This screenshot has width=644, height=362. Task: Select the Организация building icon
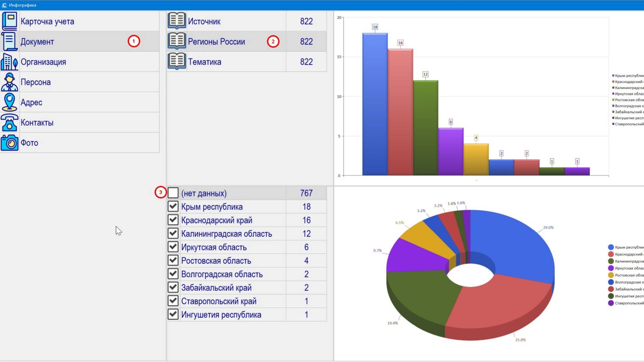[9, 62]
